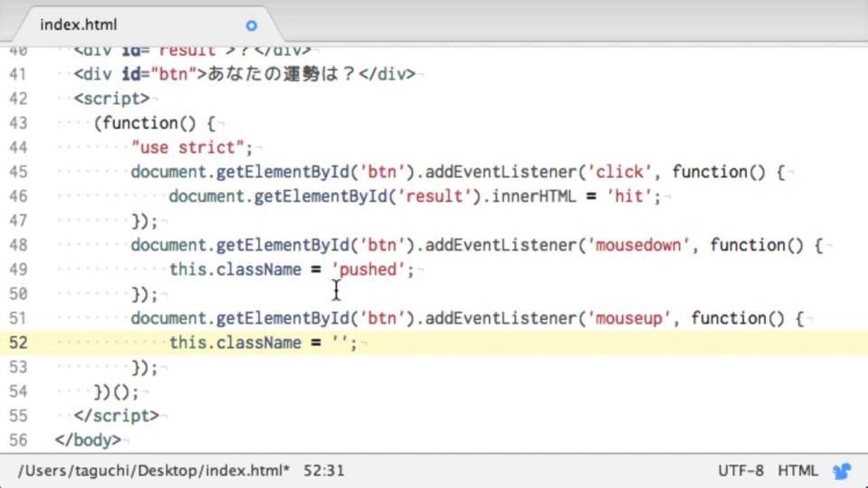
Task: Click the closing </body> tag
Action: pyautogui.click(x=88, y=440)
